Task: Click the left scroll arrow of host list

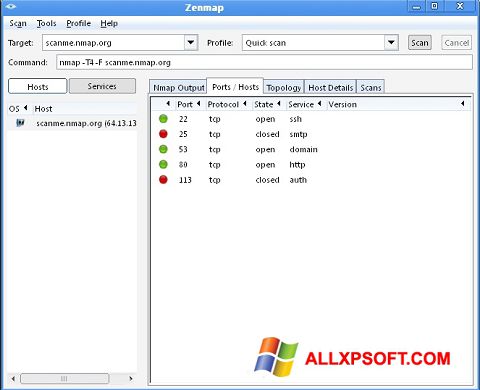Action: click(x=13, y=378)
